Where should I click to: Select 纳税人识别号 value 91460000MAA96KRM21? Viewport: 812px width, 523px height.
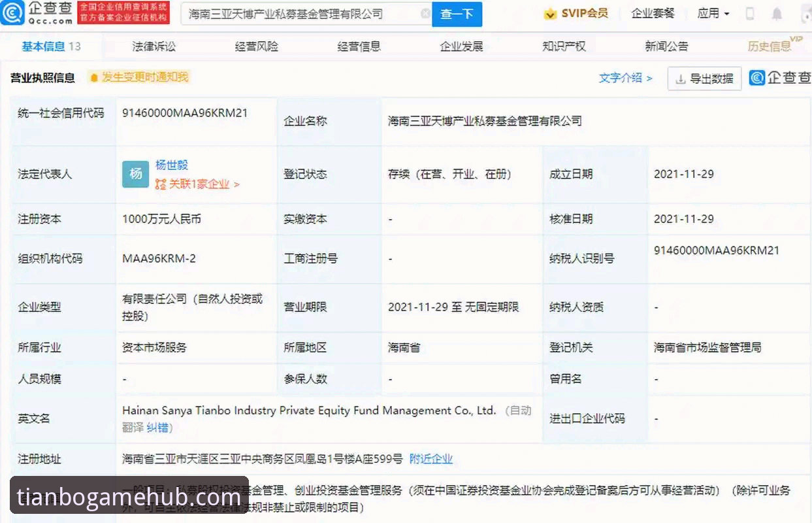(x=717, y=250)
